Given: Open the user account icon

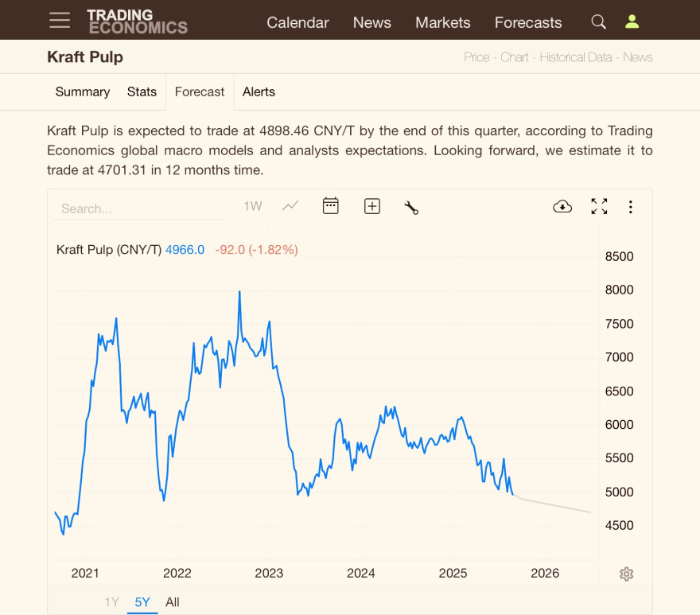Looking at the screenshot, I should pos(632,21).
